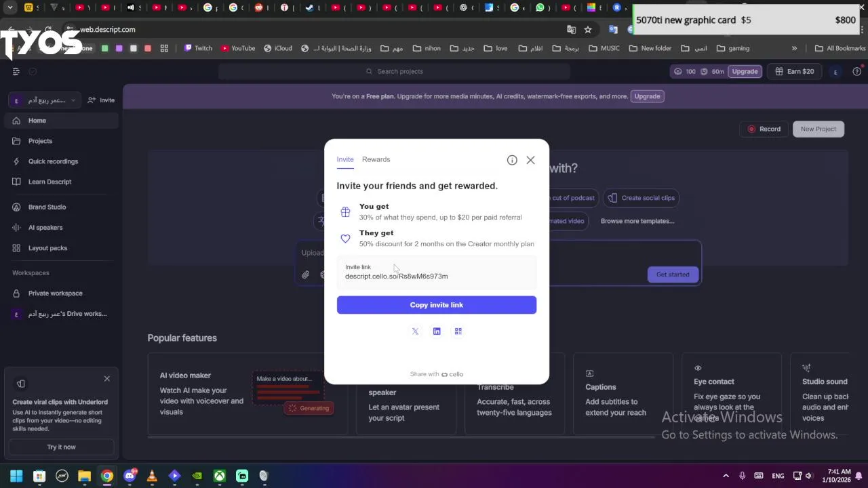Expand the bookmarks overflow chevron
The height and width of the screenshot is (488, 868).
[x=794, y=49]
